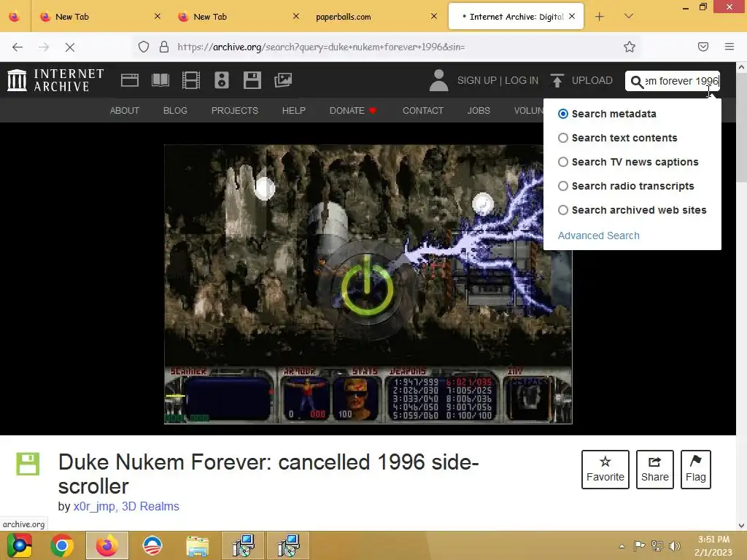747x560 pixels.
Task: Click the Internet Archive logo
Action: coord(55,80)
